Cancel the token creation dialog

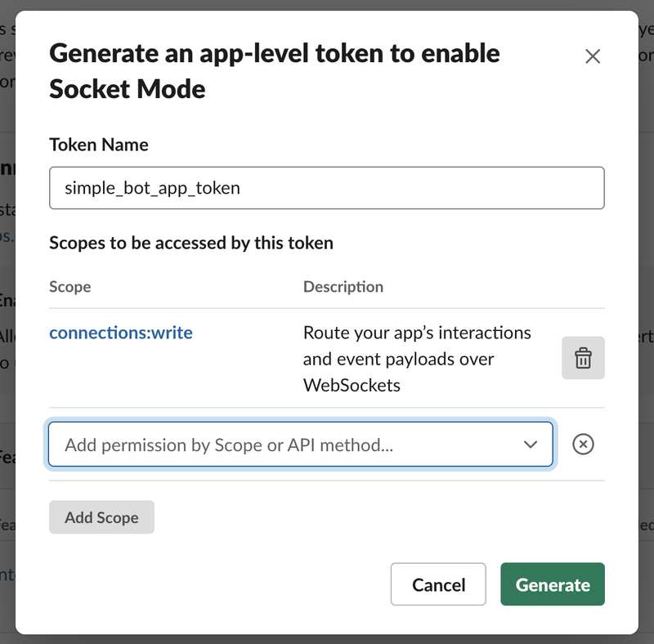click(x=438, y=584)
